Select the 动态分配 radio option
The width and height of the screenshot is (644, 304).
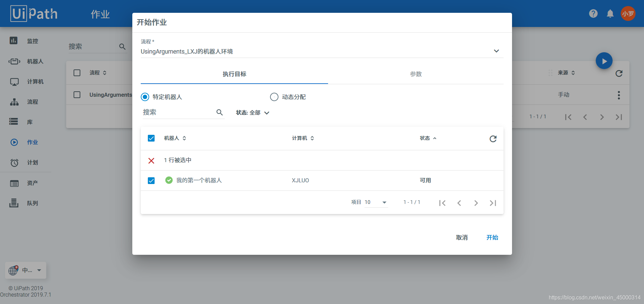coord(274,97)
